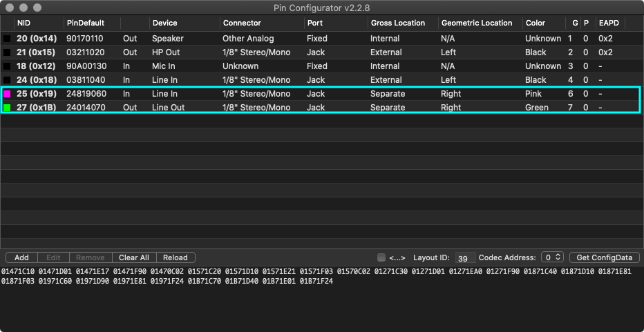Screen dimensions: 644x332
Task: Click the window title Pin Configurator v2.2.8
Action: [x=322, y=8]
